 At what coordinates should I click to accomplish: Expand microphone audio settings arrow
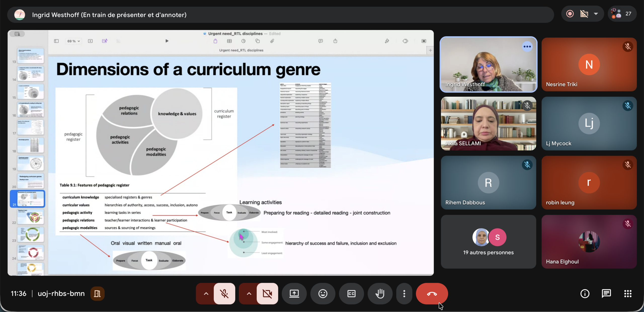[206, 294]
